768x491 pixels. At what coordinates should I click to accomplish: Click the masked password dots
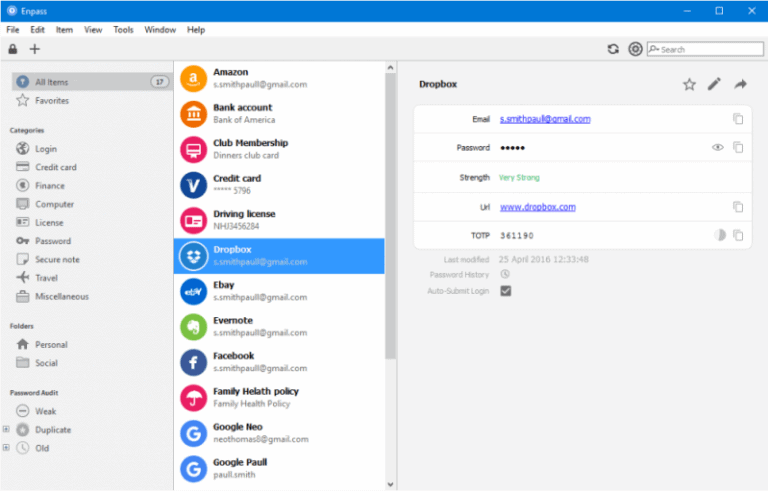pos(512,147)
